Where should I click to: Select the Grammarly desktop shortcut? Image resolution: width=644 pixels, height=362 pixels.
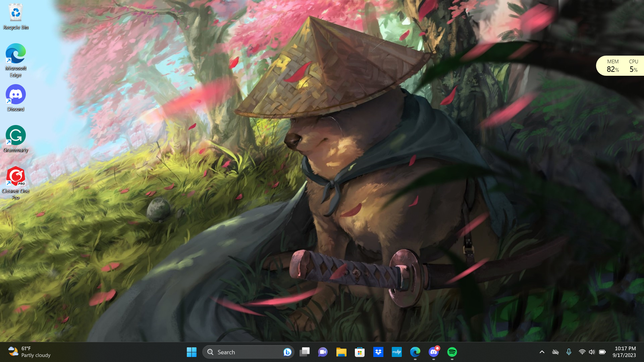pyautogui.click(x=16, y=139)
